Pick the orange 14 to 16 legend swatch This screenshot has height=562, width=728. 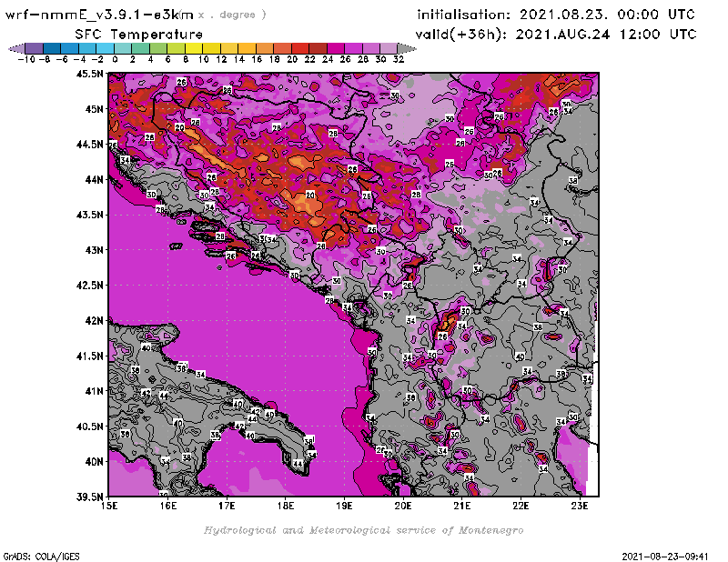coord(247,48)
